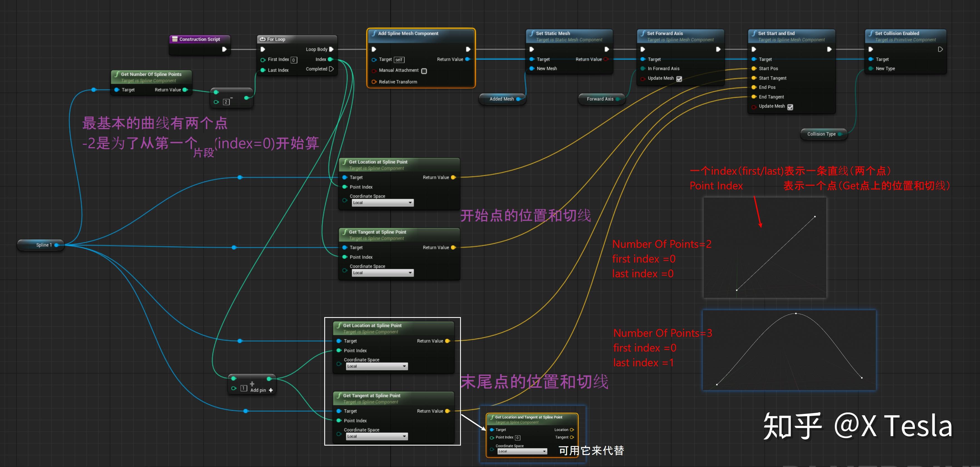Open Coordinate Space dropdown on Get Tangent at Spline Point
This screenshot has width=980, height=467.
pyautogui.click(x=382, y=273)
